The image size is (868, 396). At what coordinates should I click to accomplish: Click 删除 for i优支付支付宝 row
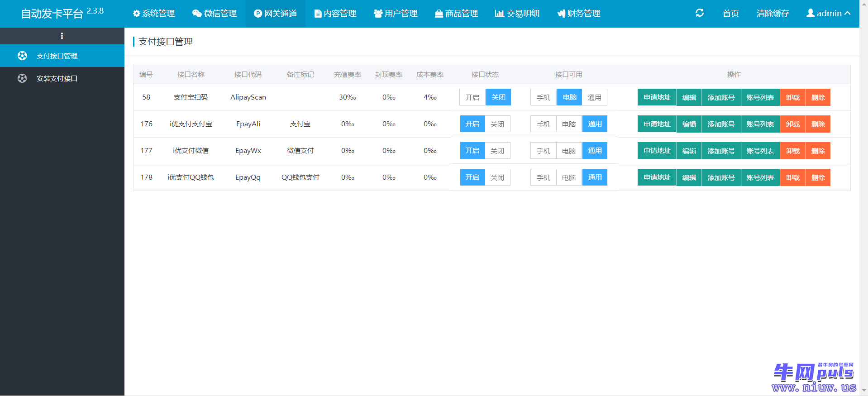coord(818,124)
